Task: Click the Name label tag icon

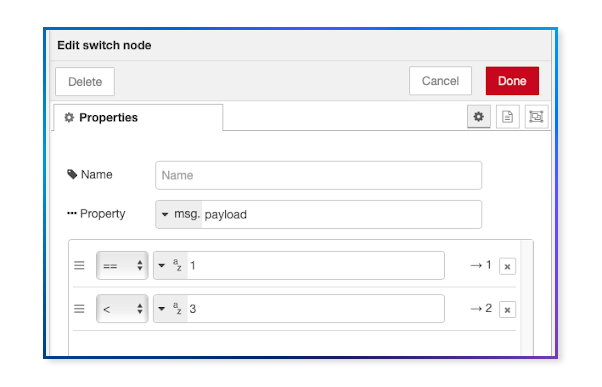Action: point(72,174)
